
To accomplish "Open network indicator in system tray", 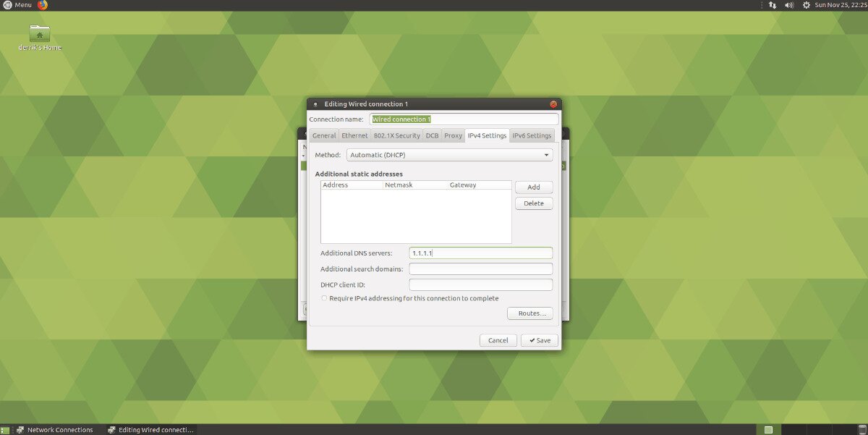I will [x=772, y=5].
